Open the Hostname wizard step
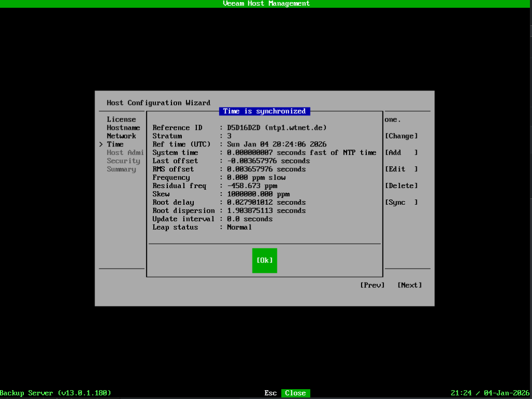Viewport: 532px width, 399px height. coord(123,128)
